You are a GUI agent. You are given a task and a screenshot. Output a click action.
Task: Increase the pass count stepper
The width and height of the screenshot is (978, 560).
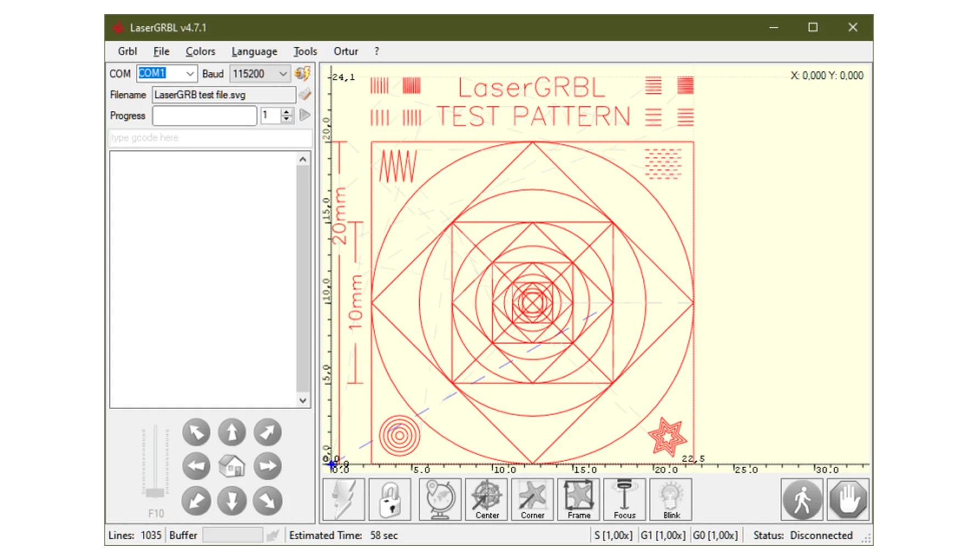(286, 112)
